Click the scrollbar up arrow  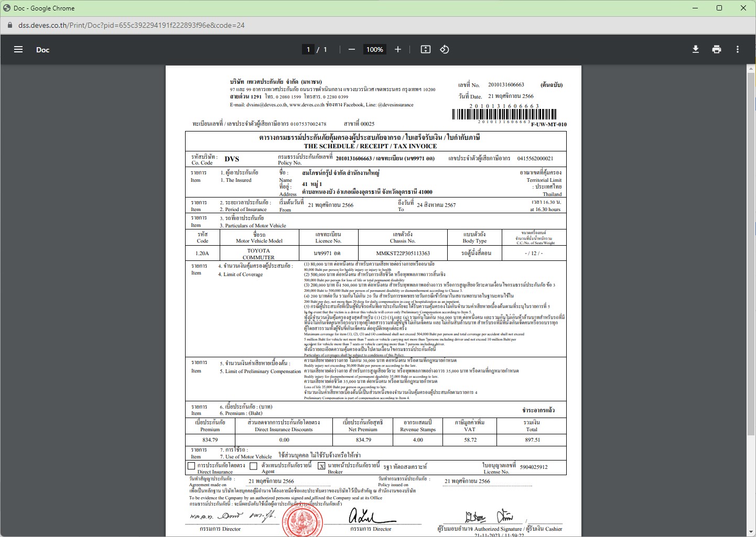coord(751,69)
